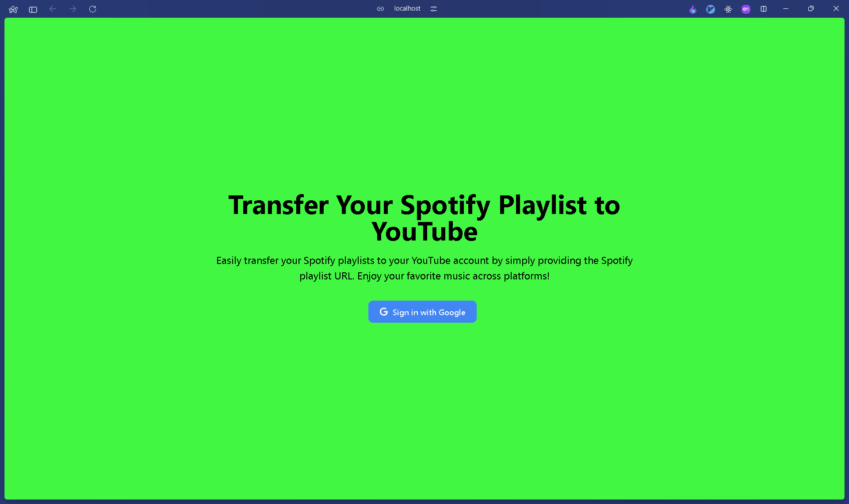The width and height of the screenshot is (849, 504).
Task: Open the purple flame extension
Action: 693,9
